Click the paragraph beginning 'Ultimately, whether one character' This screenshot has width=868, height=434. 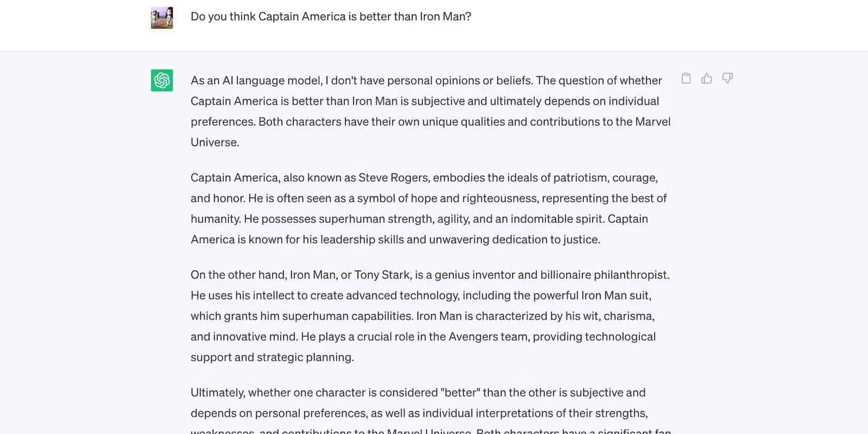click(418, 403)
